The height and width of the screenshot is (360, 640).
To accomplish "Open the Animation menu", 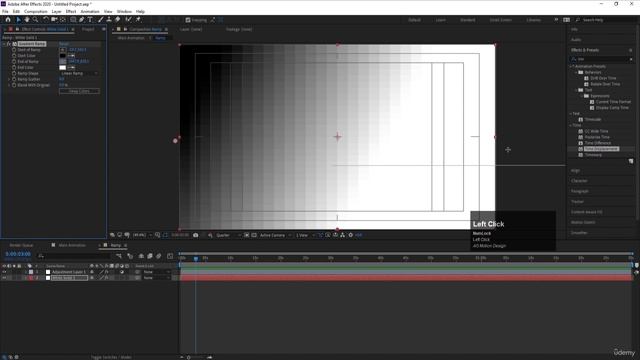I will click(90, 11).
